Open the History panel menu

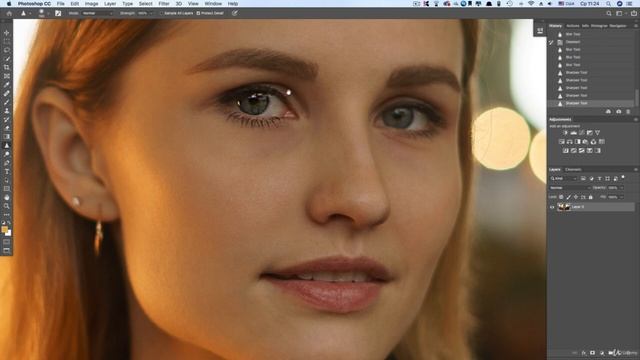coord(636,26)
